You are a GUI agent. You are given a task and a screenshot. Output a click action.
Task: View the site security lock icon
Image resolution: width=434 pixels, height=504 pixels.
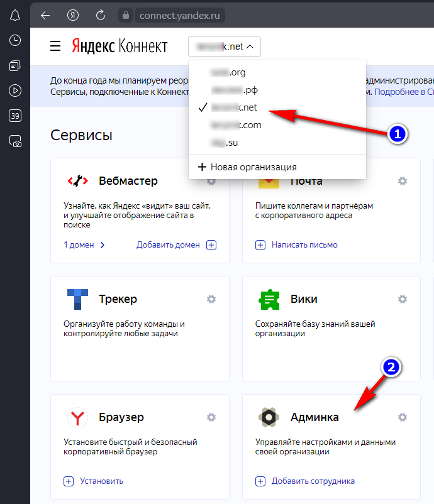click(x=125, y=15)
